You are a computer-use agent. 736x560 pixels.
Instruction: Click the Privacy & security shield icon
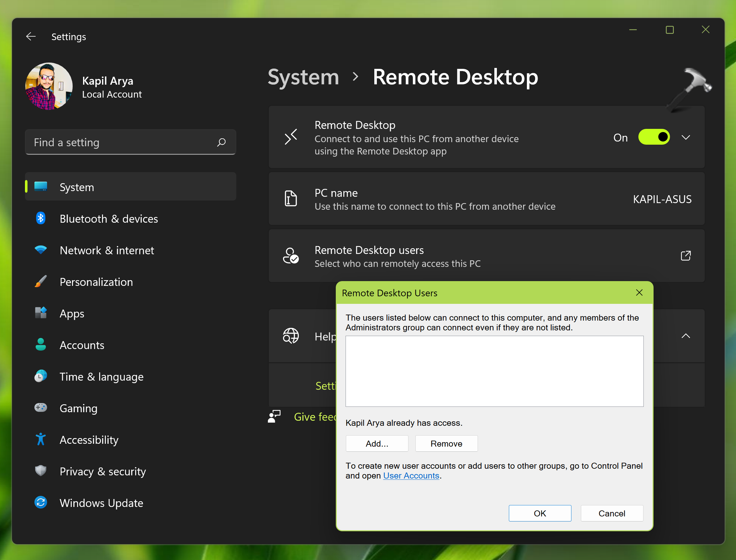[x=41, y=471]
